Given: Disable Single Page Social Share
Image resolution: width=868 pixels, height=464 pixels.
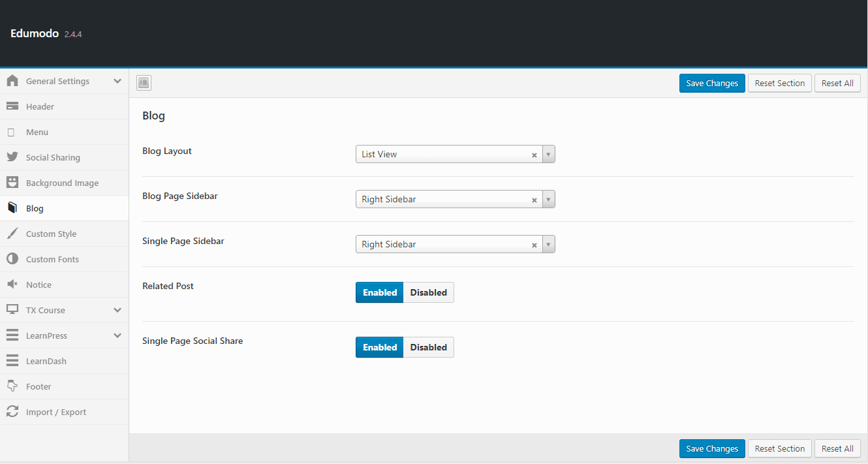Looking at the screenshot, I should point(428,347).
